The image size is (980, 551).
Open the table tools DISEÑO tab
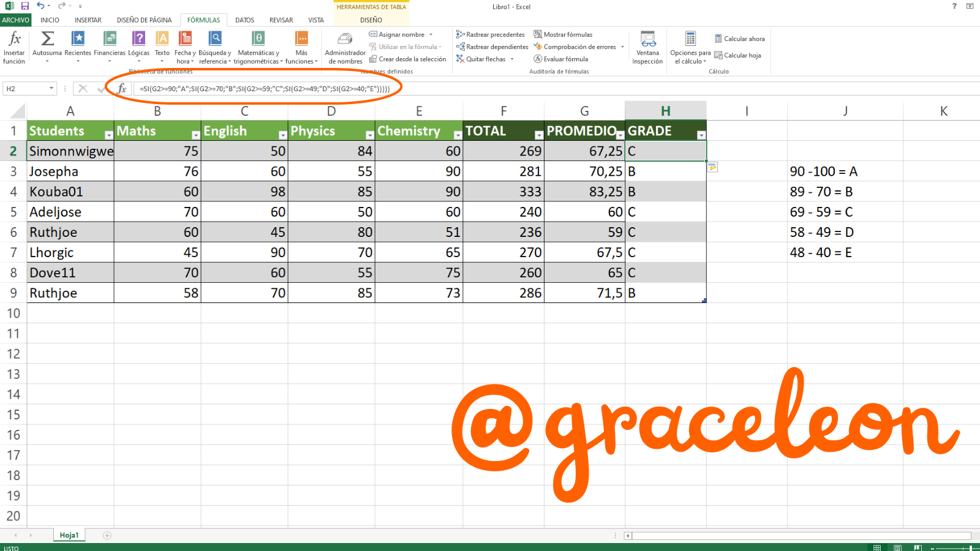click(371, 20)
